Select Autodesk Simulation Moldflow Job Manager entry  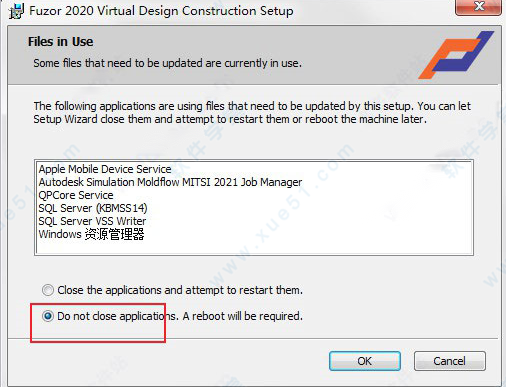click(x=170, y=182)
